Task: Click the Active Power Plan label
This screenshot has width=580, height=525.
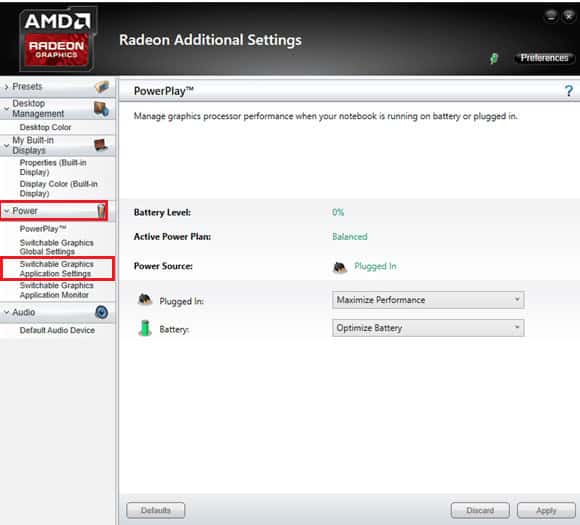Action: [172, 237]
